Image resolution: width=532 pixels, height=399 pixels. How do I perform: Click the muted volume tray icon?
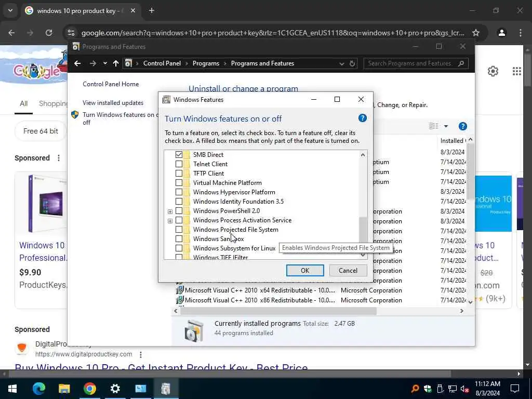(x=465, y=389)
